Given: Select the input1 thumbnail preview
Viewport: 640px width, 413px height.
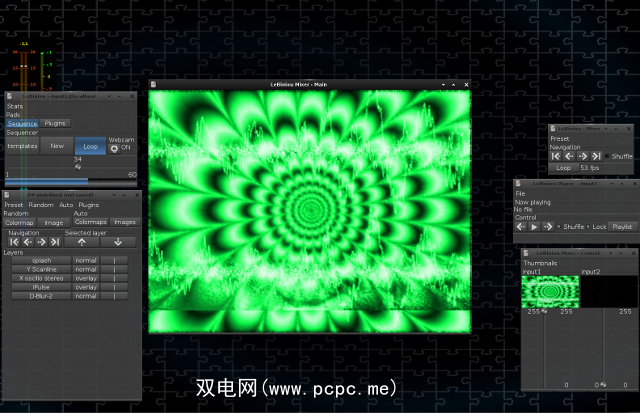Looking at the screenshot, I should tap(549, 291).
